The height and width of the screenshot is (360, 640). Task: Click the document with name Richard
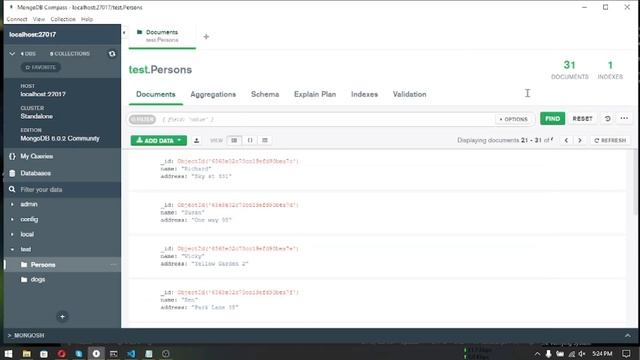point(378,169)
